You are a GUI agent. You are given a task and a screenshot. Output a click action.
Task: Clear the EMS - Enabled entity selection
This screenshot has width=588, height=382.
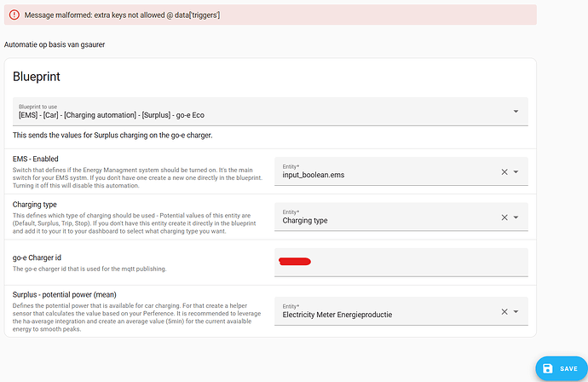504,172
